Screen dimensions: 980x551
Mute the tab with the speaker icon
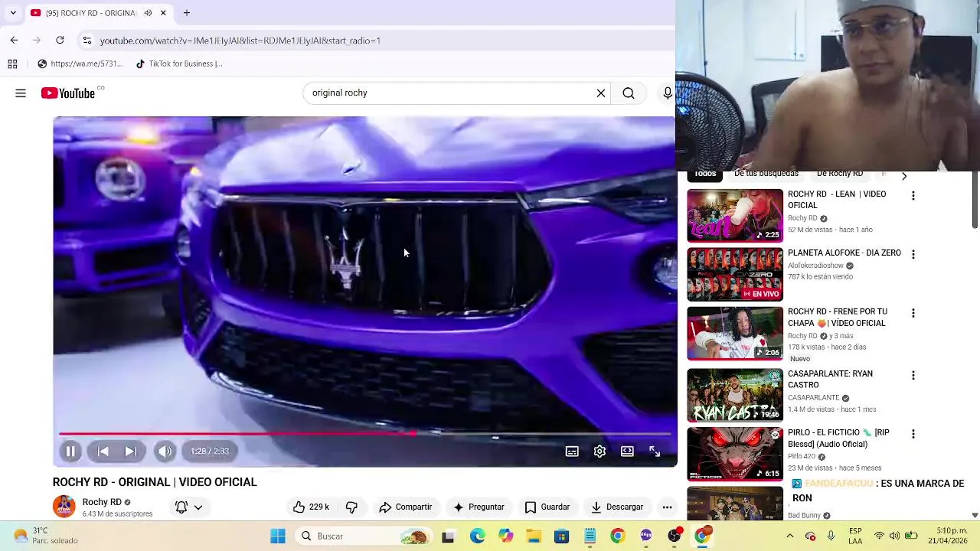148,13
